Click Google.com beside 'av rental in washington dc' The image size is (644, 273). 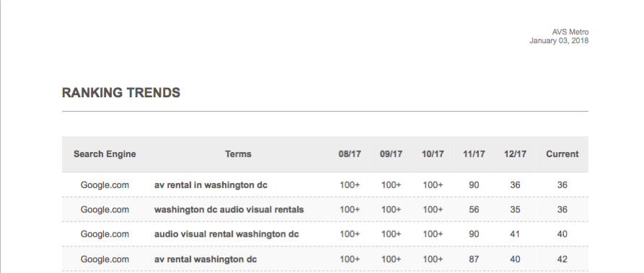point(105,185)
